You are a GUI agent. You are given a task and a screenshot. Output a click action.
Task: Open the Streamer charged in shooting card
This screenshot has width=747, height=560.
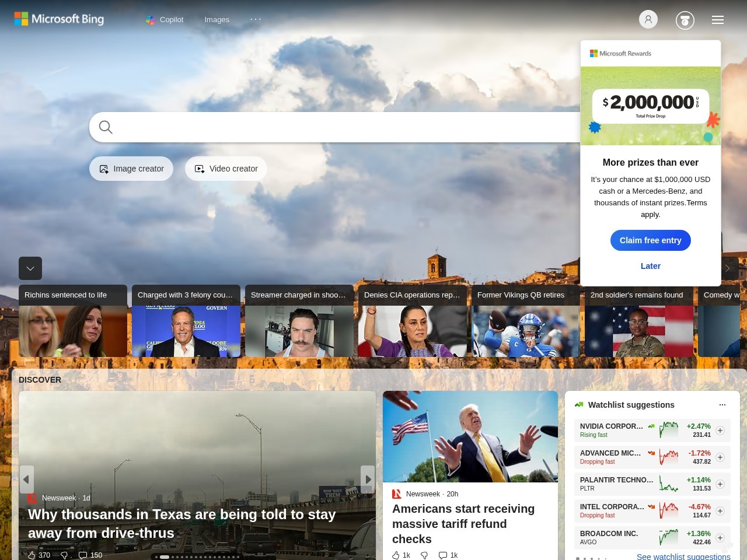299,321
